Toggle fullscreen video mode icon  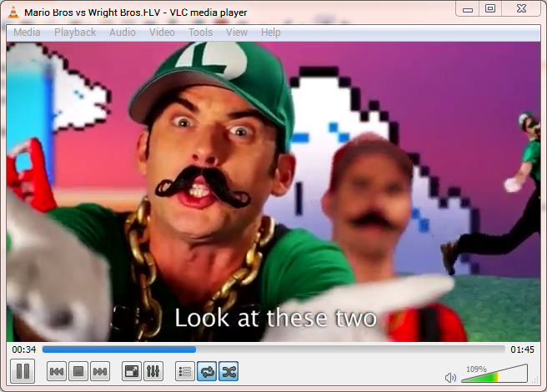[x=132, y=371]
